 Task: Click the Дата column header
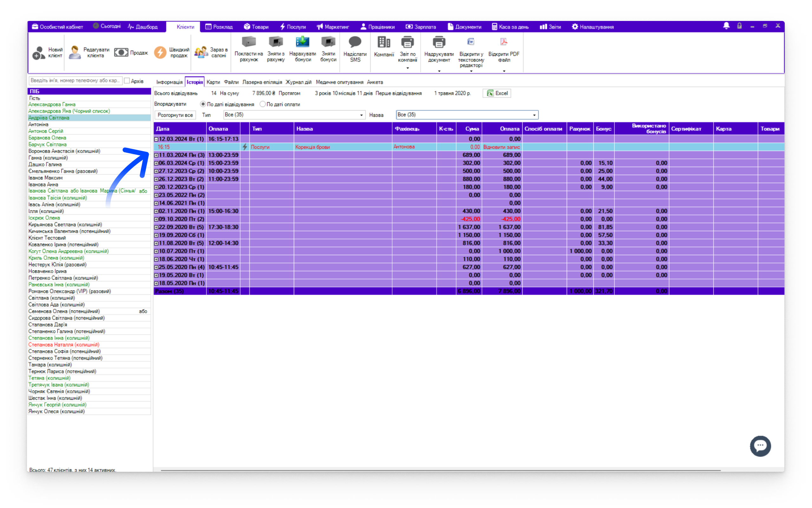coord(180,129)
